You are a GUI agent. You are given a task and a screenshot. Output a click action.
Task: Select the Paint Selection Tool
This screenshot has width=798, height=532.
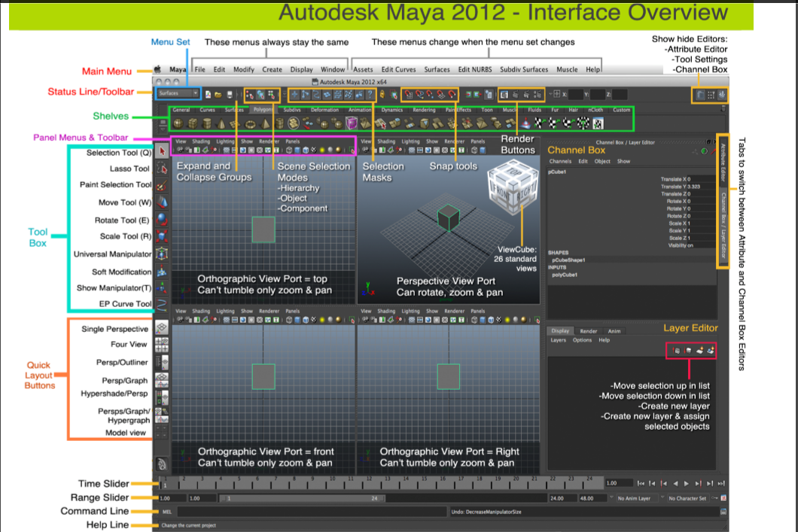click(162, 186)
